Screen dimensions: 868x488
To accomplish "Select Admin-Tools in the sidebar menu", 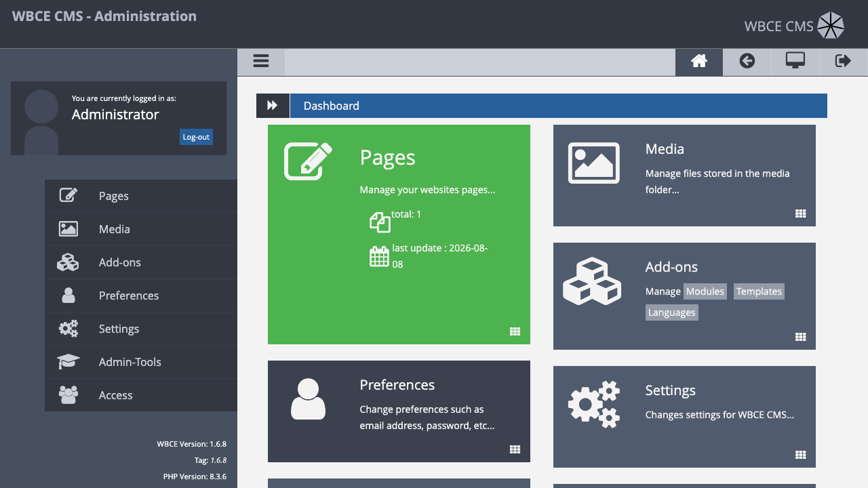I will click(x=141, y=362).
